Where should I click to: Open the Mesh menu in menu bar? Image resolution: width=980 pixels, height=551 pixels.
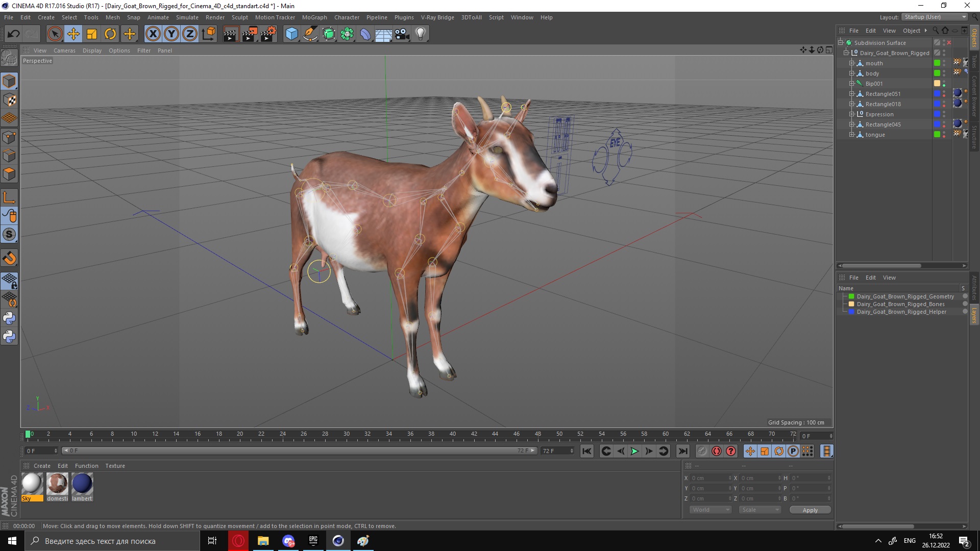pos(112,17)
